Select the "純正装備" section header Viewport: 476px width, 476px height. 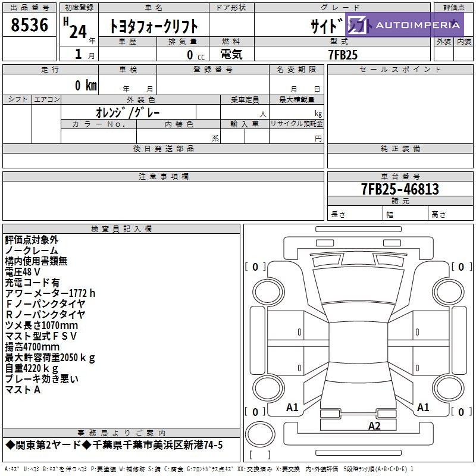pos(400,148)
